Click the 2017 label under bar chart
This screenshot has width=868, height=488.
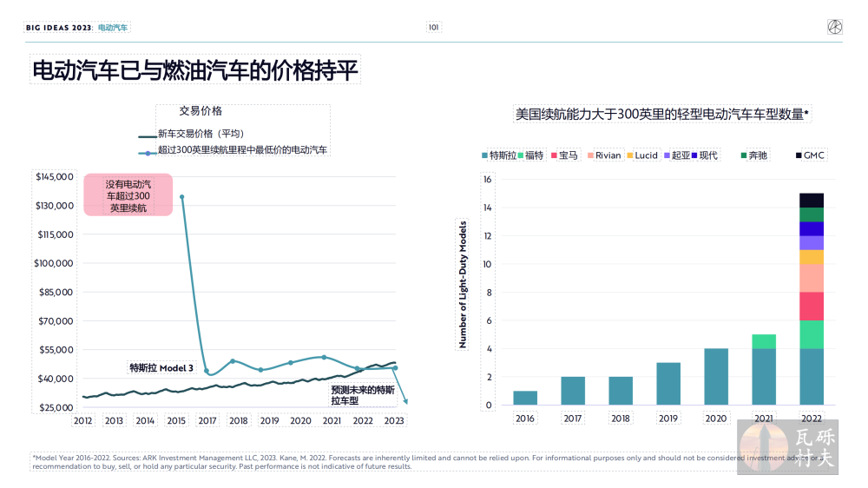(x=572, y=419)
